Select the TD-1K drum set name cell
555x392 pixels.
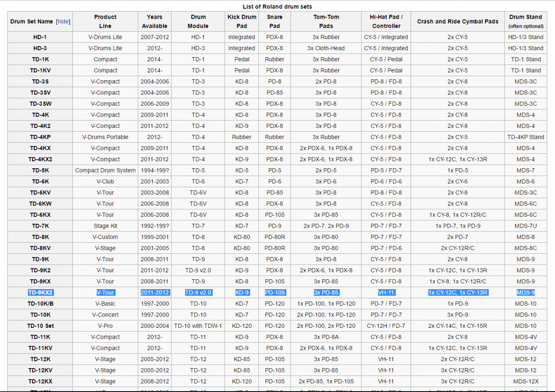click(x=40, y=59)
